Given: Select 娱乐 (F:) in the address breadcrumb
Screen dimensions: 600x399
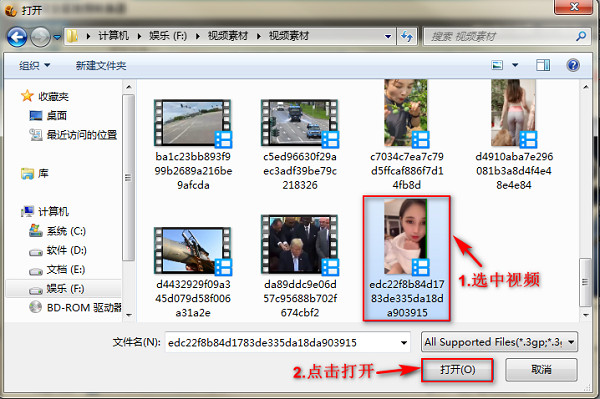Looking at the screenshot, I should [168, 36].
